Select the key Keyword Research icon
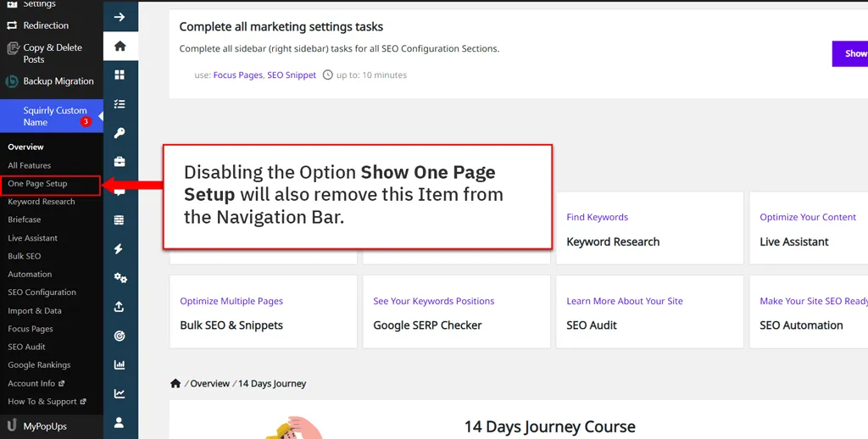 (x=120, y=133)
